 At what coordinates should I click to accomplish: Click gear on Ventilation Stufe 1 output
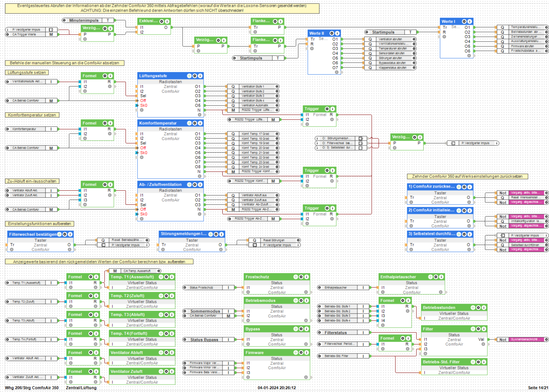(277, 86)
